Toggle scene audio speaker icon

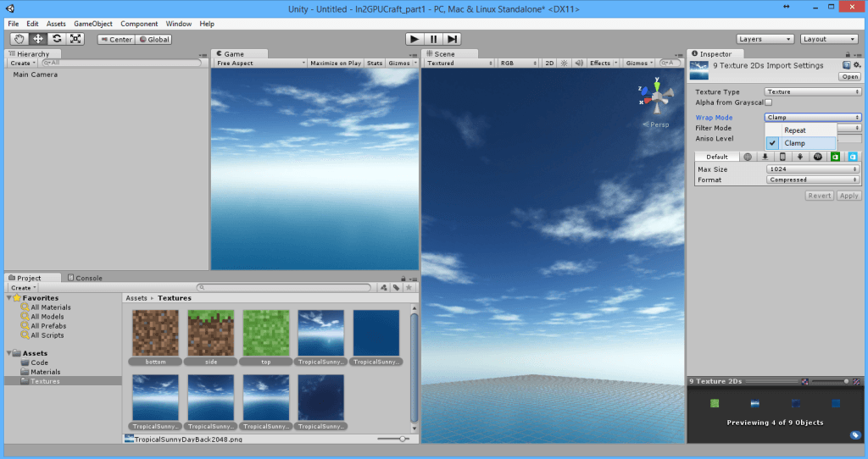[x=578, y=63]
